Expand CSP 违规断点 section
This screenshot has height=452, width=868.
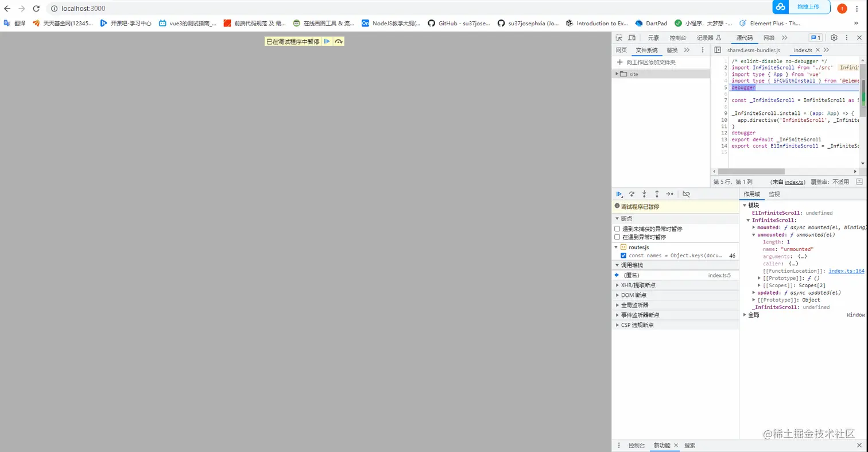(675, 324)
